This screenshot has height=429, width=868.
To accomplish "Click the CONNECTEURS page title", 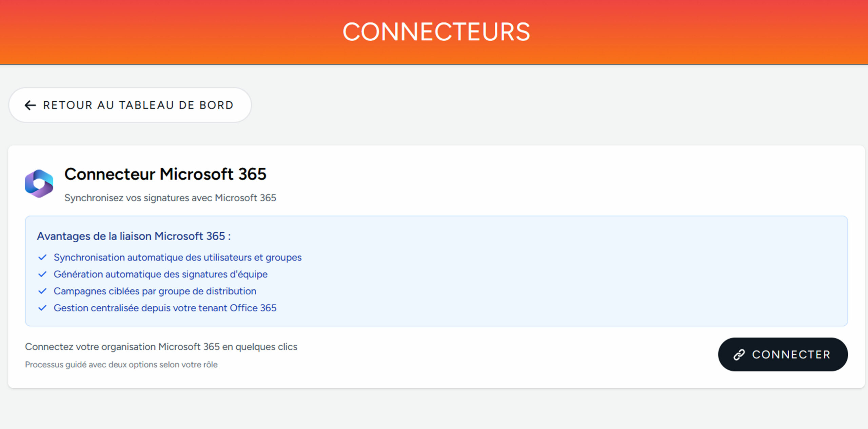I will 436,32.
